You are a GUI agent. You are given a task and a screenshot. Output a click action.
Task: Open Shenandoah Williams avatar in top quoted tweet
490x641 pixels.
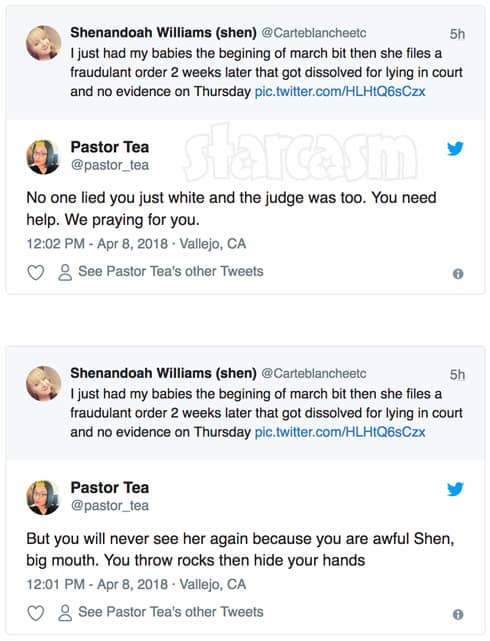point(44,43)
